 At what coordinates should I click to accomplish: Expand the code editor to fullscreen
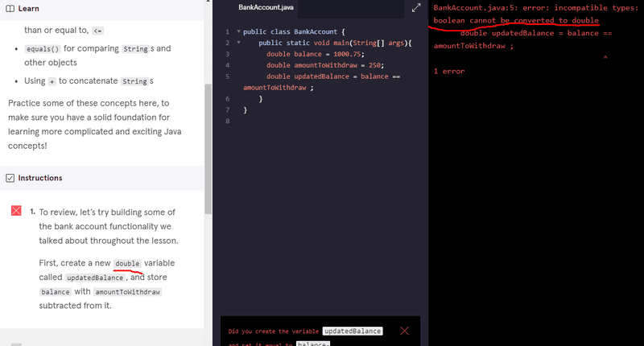[416, 8]
